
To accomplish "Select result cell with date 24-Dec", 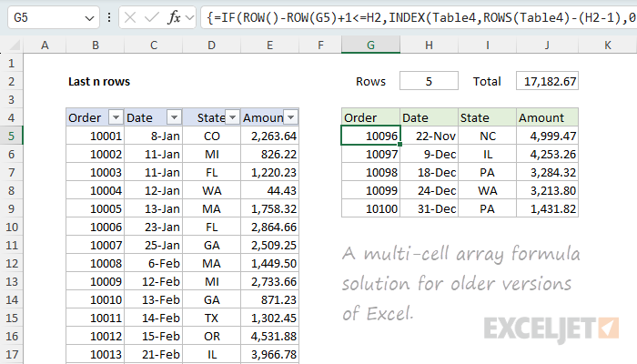I will tap(429, 190).
